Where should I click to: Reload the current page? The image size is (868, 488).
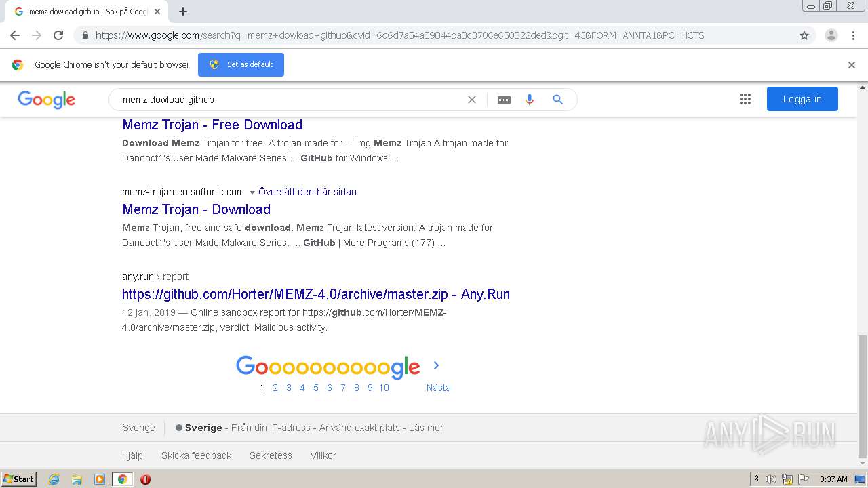(x=58, y=35)
